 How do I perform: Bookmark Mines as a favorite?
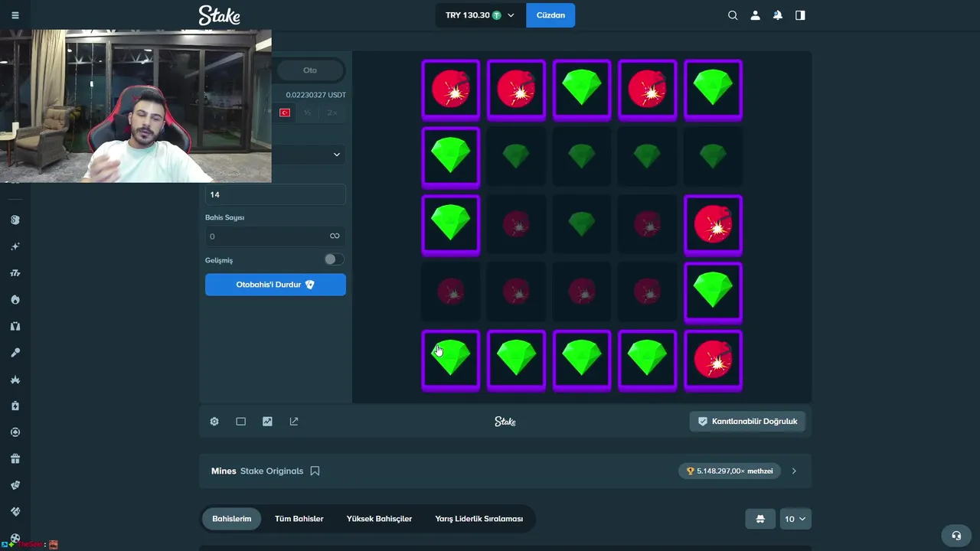coord(315,471)
